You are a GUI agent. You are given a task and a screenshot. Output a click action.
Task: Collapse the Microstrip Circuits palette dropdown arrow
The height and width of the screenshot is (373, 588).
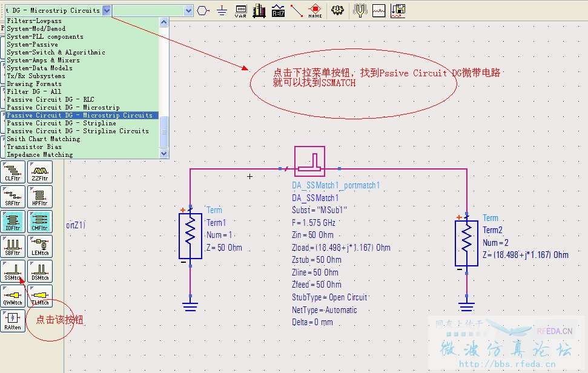(x=107, y=10)
